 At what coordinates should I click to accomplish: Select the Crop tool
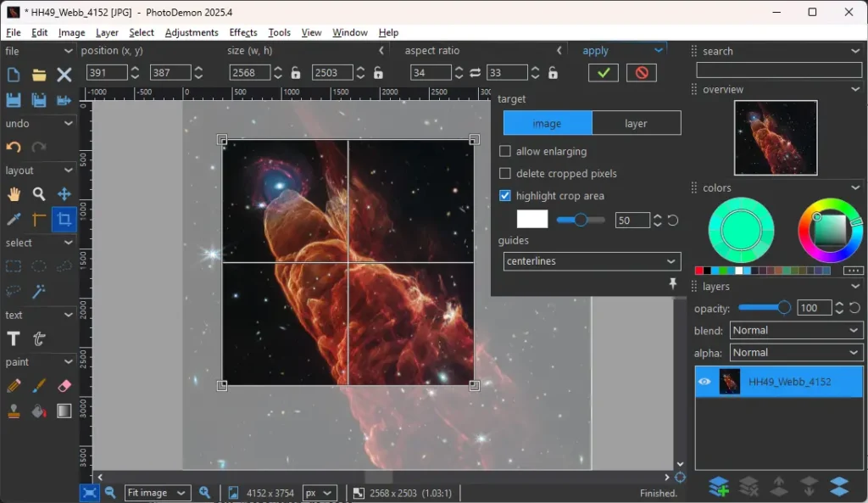[x=64, y=219]
